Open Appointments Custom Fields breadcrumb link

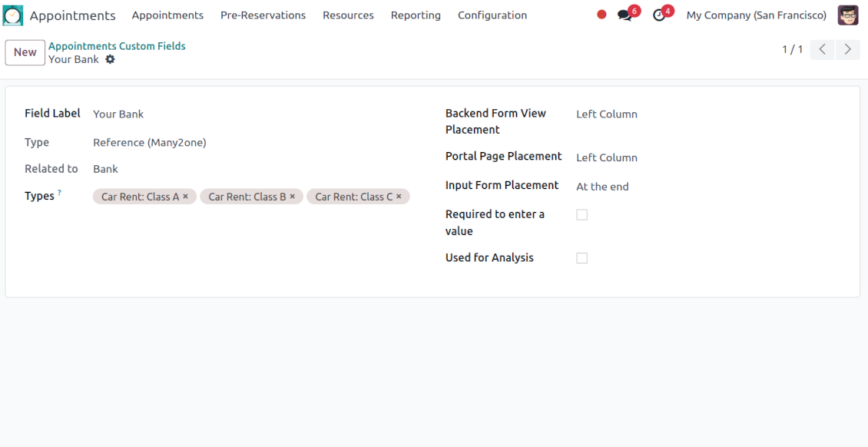click(117, 46)
